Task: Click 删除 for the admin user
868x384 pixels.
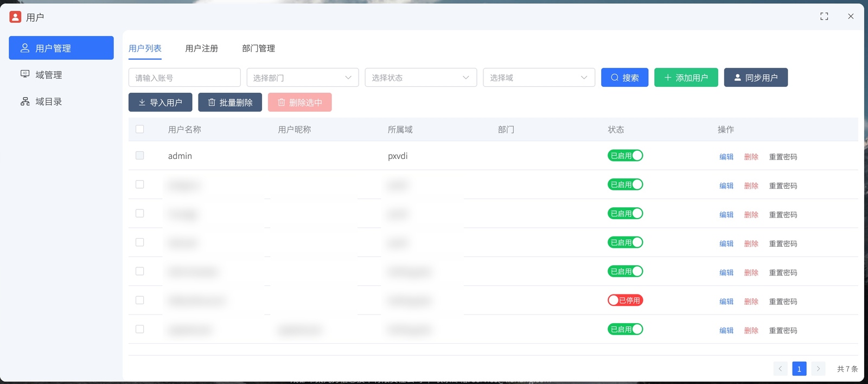Action: (x=751, y=157)
